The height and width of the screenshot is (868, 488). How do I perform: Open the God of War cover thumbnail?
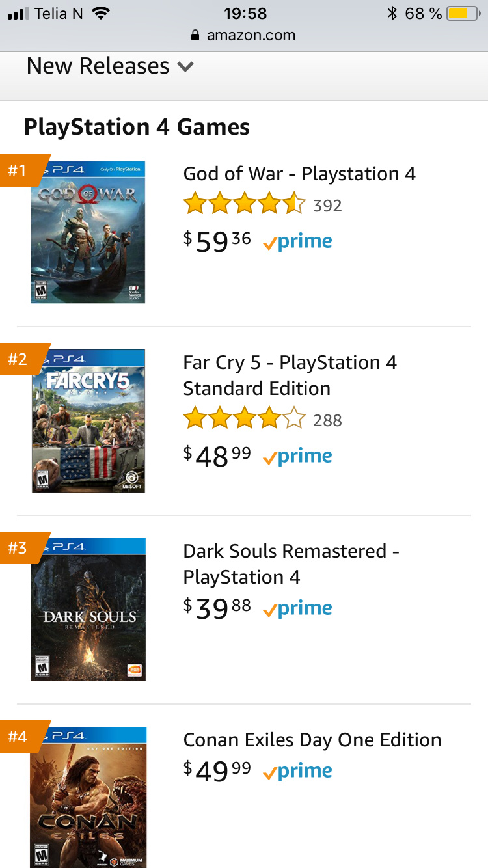point(88,232)
